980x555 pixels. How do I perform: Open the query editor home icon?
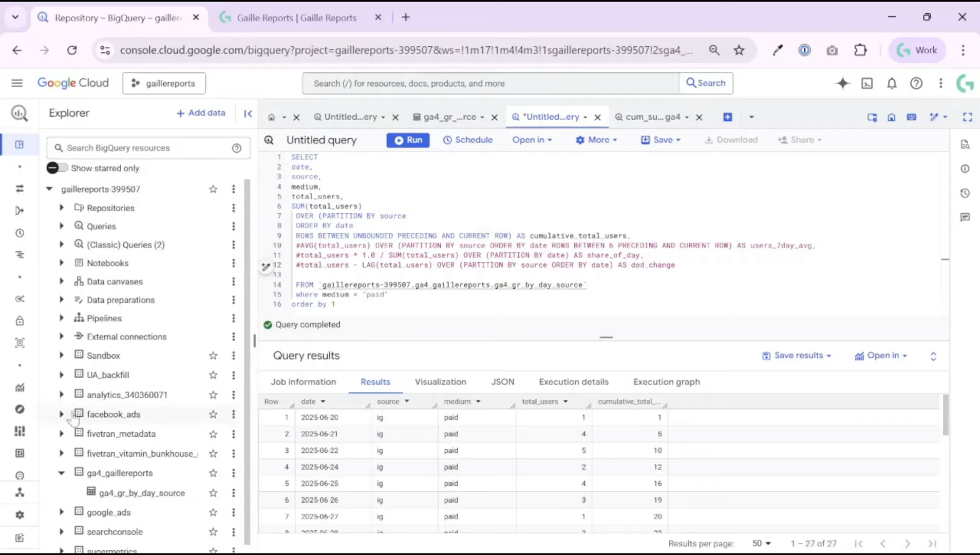[x=892, y=117]
